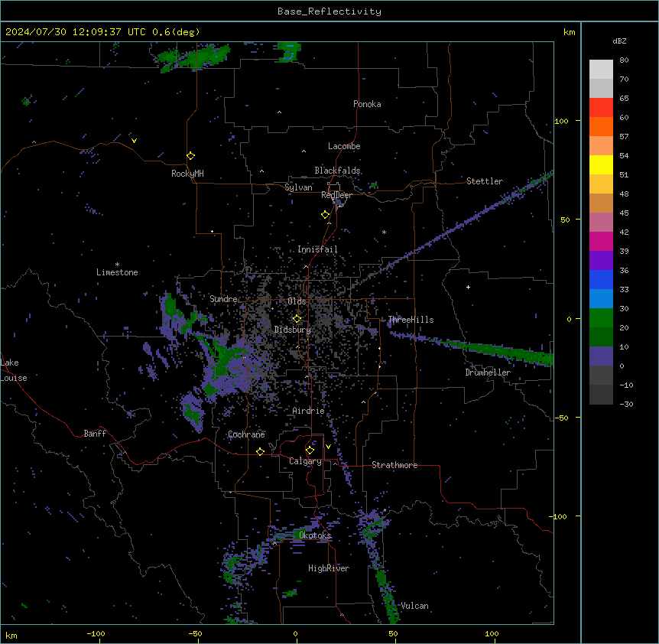Select the yellow diamond marker between Olds and Didsbury
The width and height of the screenshot is (659, 644).
297,319
